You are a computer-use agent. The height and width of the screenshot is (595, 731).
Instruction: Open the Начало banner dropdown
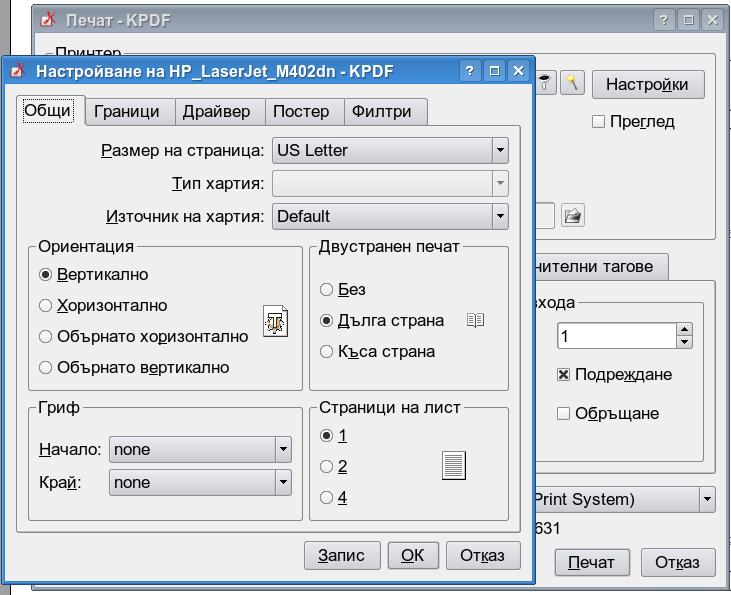tap(200, 450)
